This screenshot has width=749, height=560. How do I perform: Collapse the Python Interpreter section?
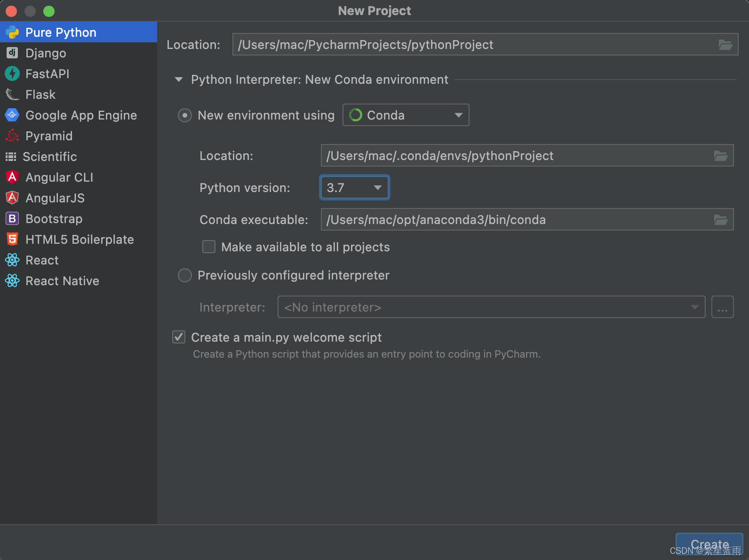179,80
